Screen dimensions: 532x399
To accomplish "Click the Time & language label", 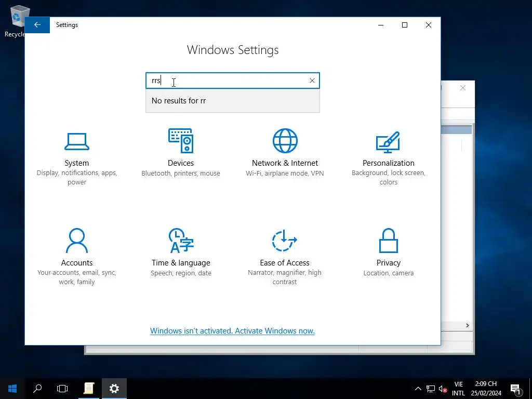I will point(181,262).
